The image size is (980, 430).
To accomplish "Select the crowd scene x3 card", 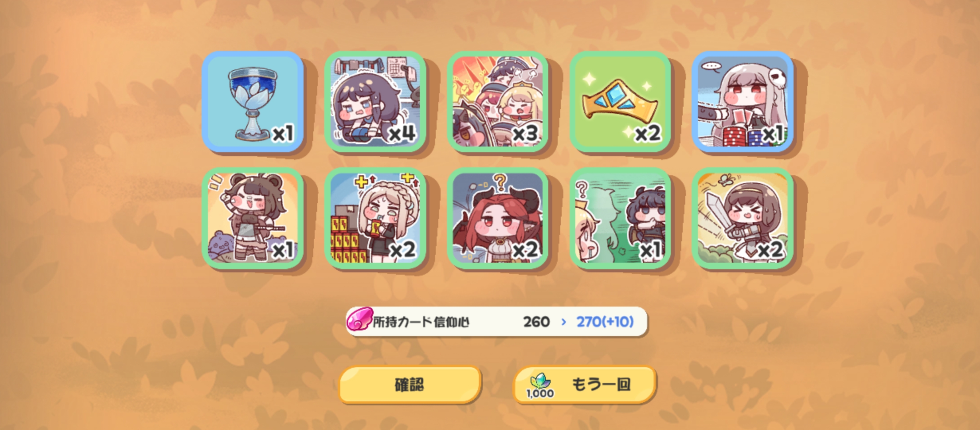I will [x=498, y=102].
